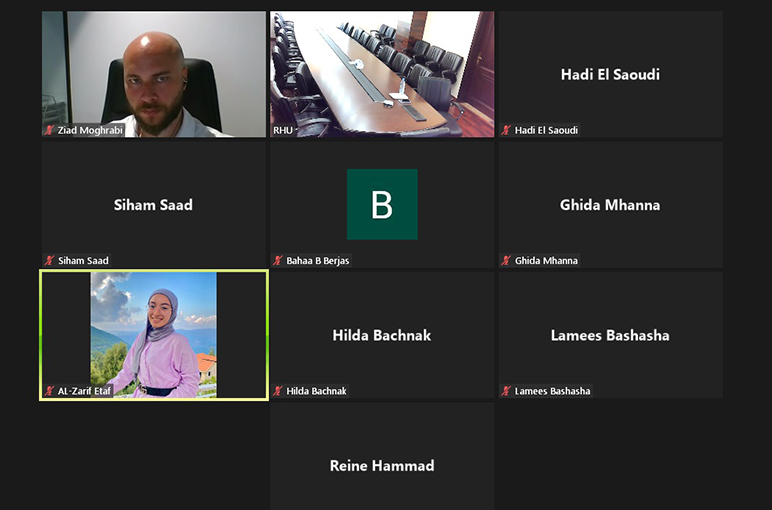The height and width of the screenshot is (510, 772).
Task: Click the RHU name label
Action: point(283,130)
